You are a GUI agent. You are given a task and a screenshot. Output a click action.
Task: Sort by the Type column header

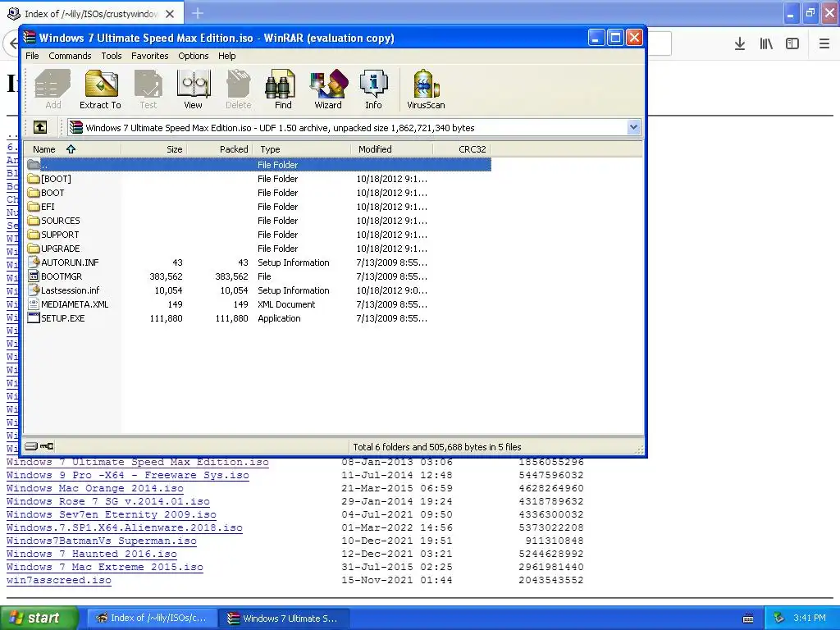point(302,149)
